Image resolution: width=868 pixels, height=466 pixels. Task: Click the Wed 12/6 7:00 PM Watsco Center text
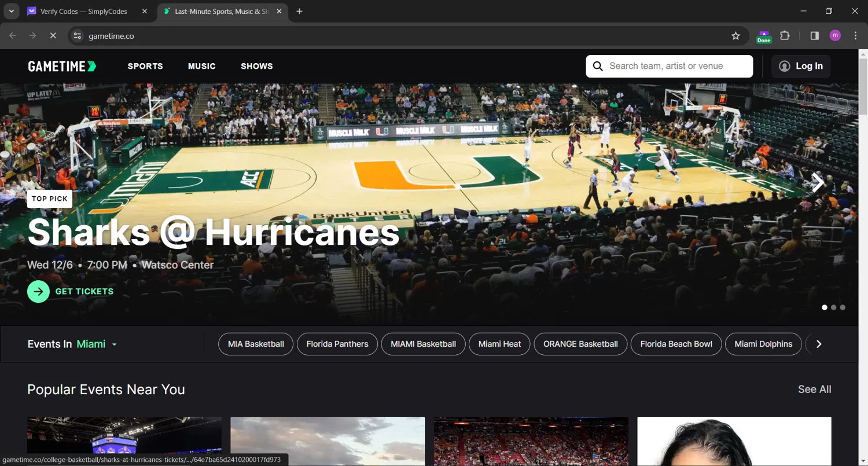[x=120, y=265]
